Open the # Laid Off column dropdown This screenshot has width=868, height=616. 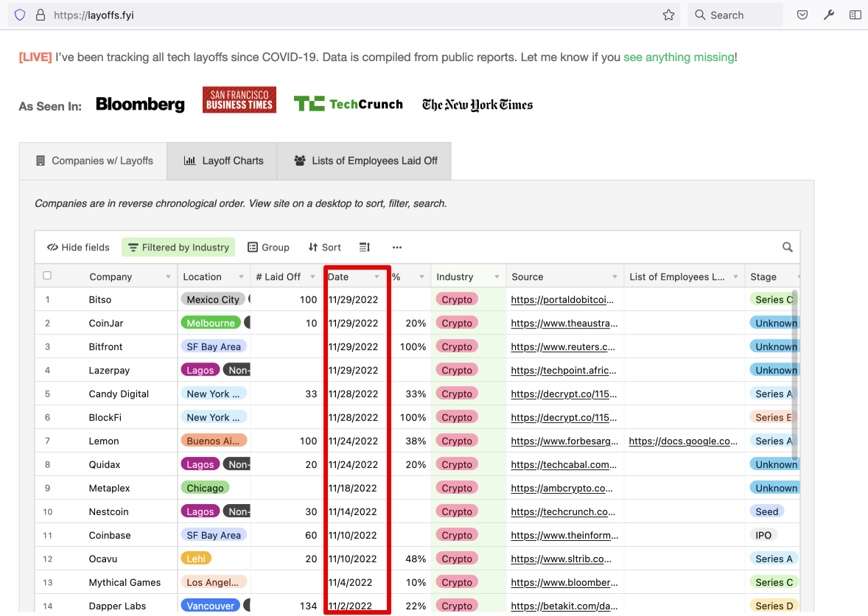pyautogui.click(x=312, y=277)
